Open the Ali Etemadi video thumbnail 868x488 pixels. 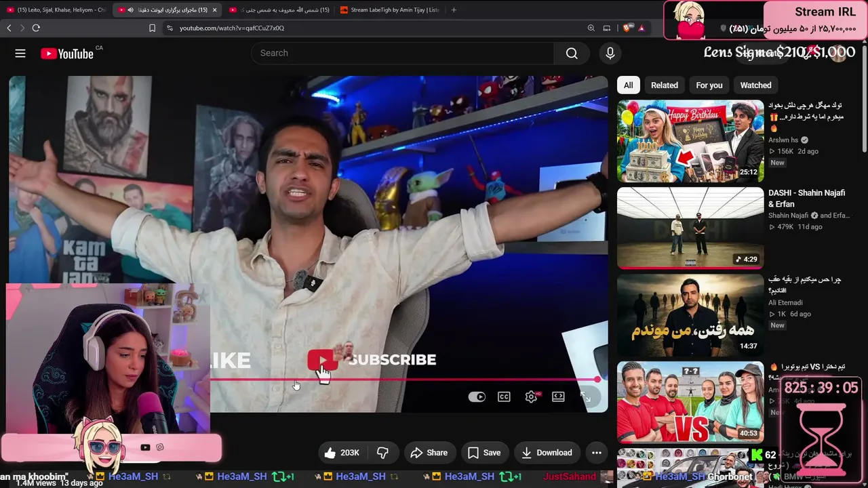690,316
